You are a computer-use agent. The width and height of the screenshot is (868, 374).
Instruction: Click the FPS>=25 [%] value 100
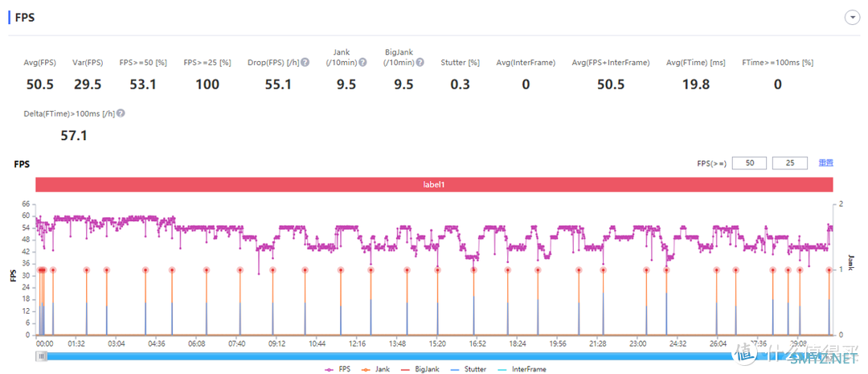click(x=207, y=84)
